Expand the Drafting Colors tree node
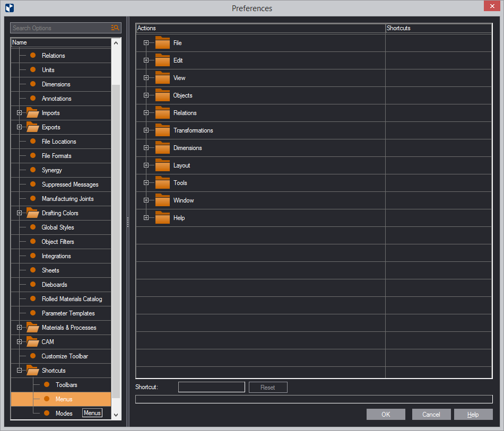This screenshot has width=504, height=431. [19, 213]
